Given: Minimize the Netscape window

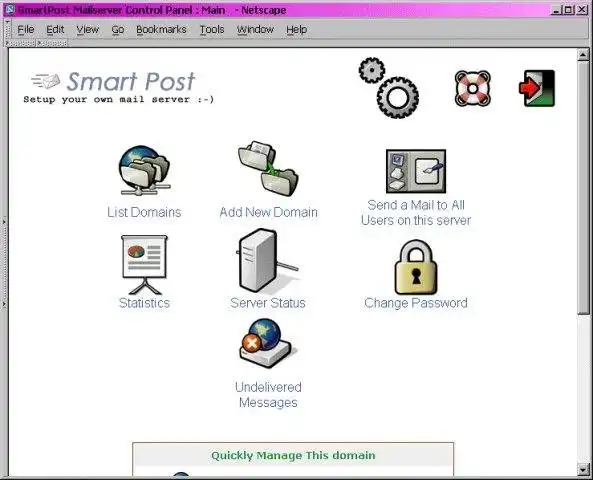Looking at the screenshot, I should 556,10.
